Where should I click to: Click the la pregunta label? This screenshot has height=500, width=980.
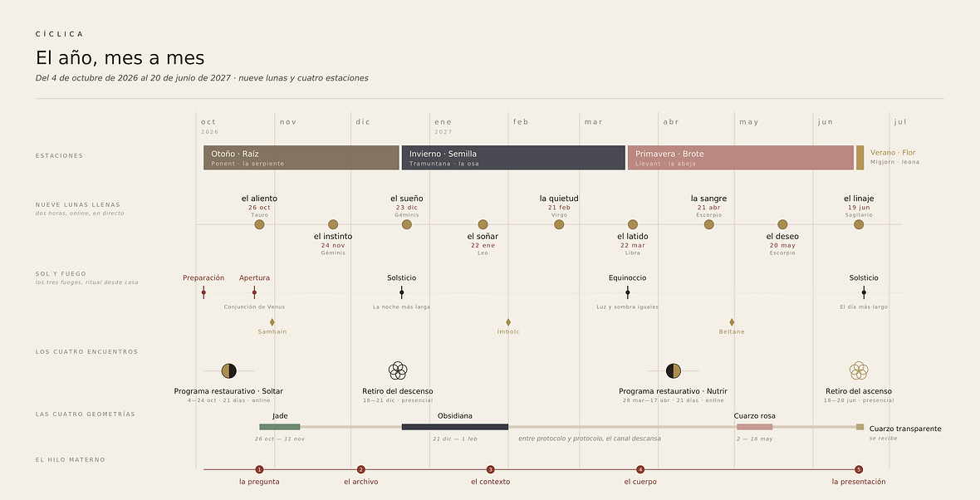259,482
